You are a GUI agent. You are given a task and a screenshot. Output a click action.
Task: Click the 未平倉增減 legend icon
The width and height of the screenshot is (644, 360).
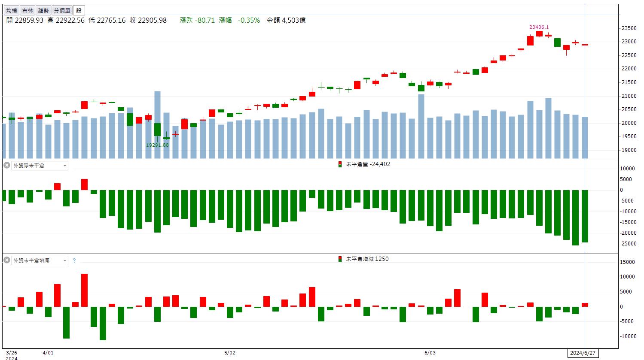[x=340, y=259]
